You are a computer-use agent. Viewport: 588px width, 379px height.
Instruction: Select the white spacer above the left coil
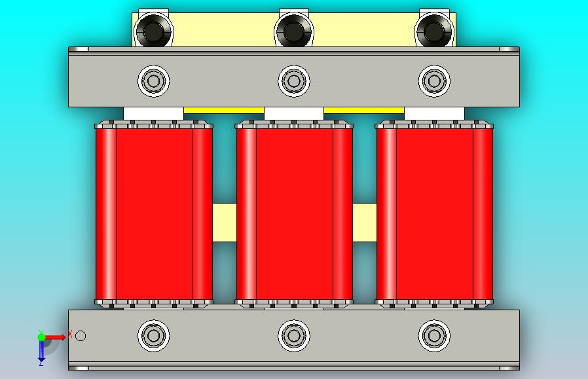[x=153, y=114]
